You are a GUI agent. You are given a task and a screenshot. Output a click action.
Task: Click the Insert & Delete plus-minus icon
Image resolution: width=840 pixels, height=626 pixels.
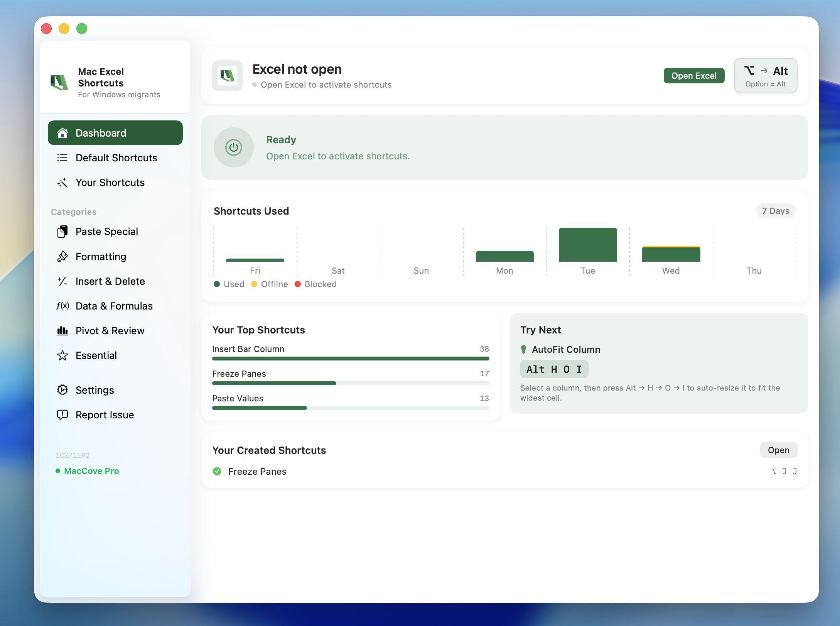point(62,281)
